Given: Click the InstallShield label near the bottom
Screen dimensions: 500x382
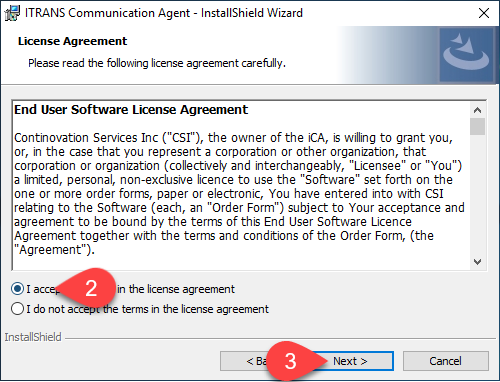Looking at the screenshot, I should click(x=33, y=337).
